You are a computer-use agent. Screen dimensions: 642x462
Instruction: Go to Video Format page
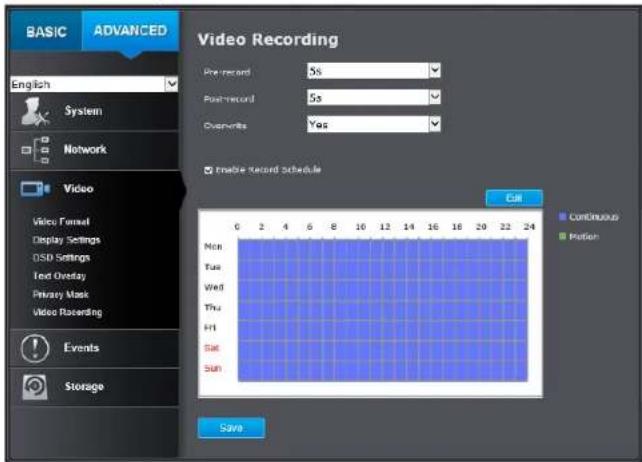click(x=61, y=222)
